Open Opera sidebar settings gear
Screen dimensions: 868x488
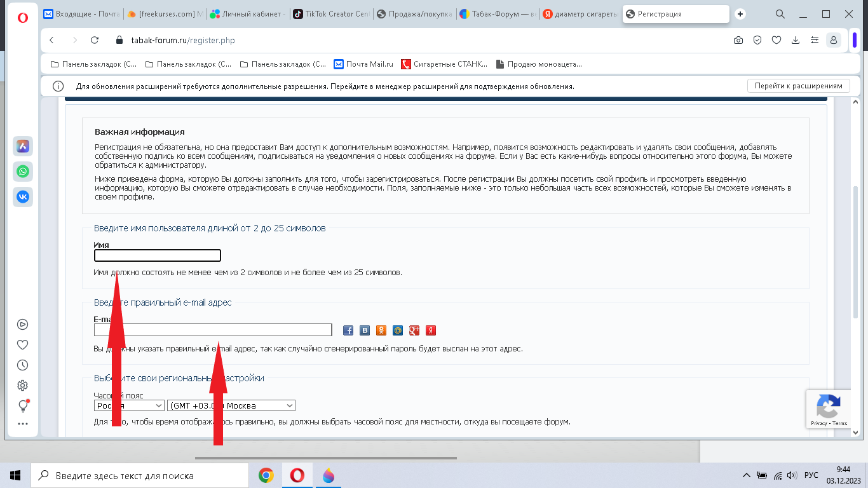pyautogui.click(x=23, y=385)
